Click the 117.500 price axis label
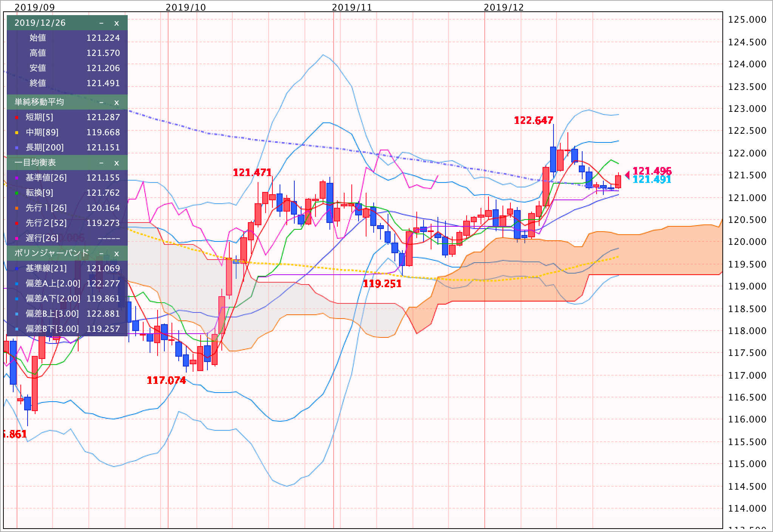This screenshot has height=532, width=773. click(x=747, y=353)
